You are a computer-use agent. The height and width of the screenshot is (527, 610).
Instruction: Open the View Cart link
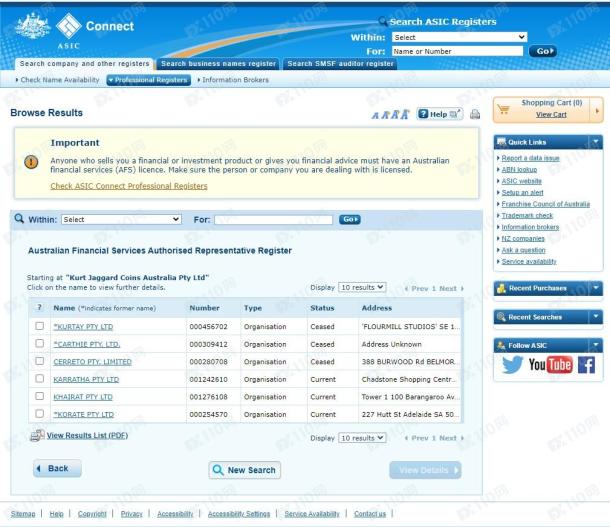click(x=551, y=114)
